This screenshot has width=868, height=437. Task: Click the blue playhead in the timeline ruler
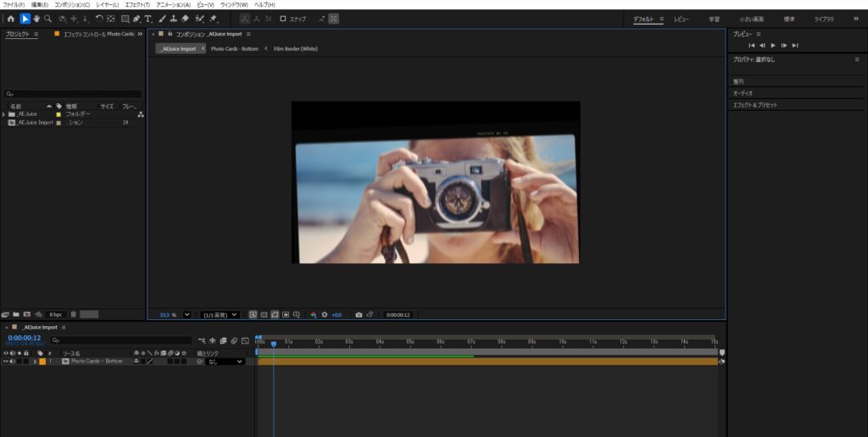pos(273,343)
